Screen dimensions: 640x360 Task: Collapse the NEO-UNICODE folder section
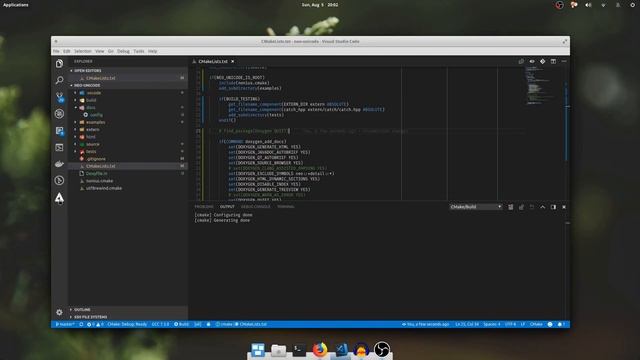click(128, 85)
